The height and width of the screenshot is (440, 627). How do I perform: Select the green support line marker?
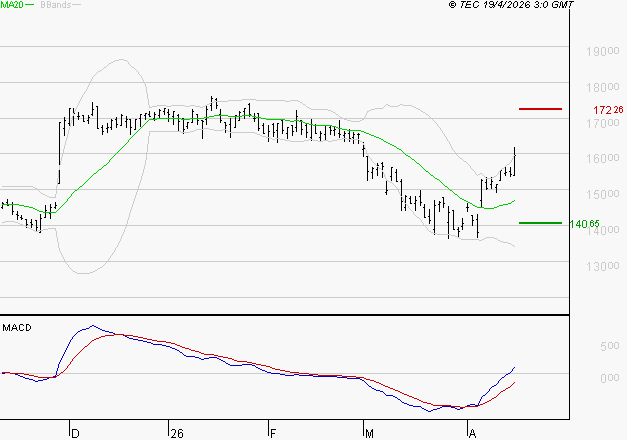click(540, 223)
